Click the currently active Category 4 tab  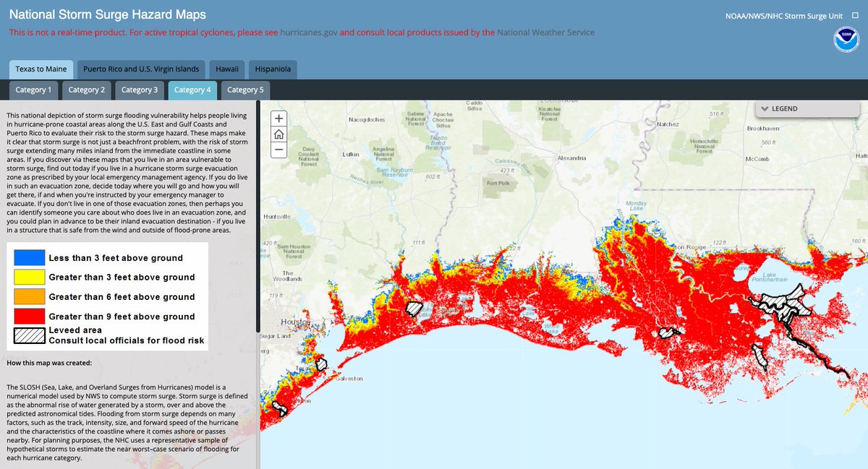[x=192, y=90]
